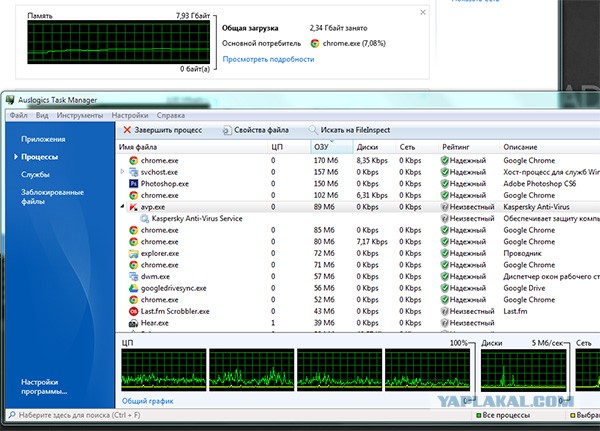Click the Chrome icon of the 80 МБ process
The width and height of the screenshot is (600, 431).
(133, 242)
